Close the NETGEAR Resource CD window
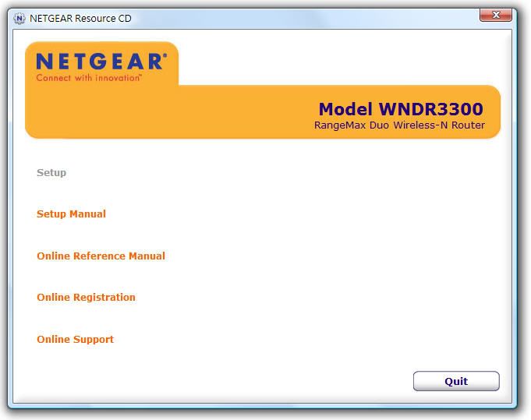Screen dimensions: 531x420 [x=496, y=15]
